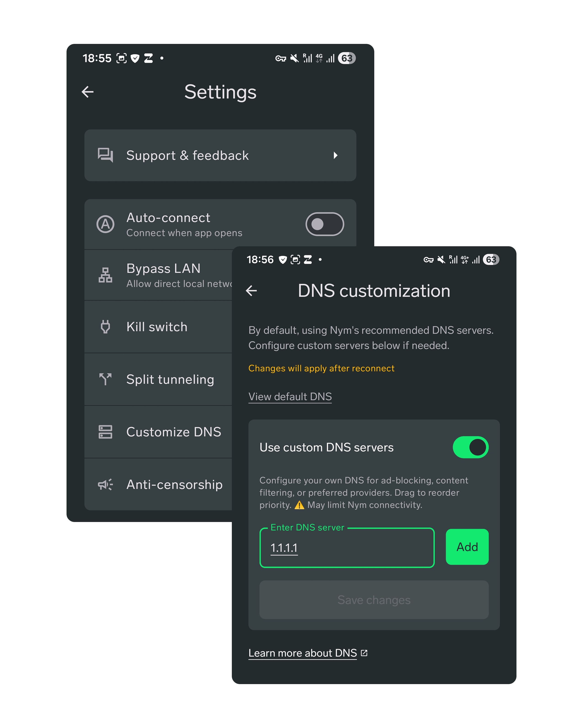
Task: Select the Auto-connect circled-A icon
Action: [x=105, y=224]
